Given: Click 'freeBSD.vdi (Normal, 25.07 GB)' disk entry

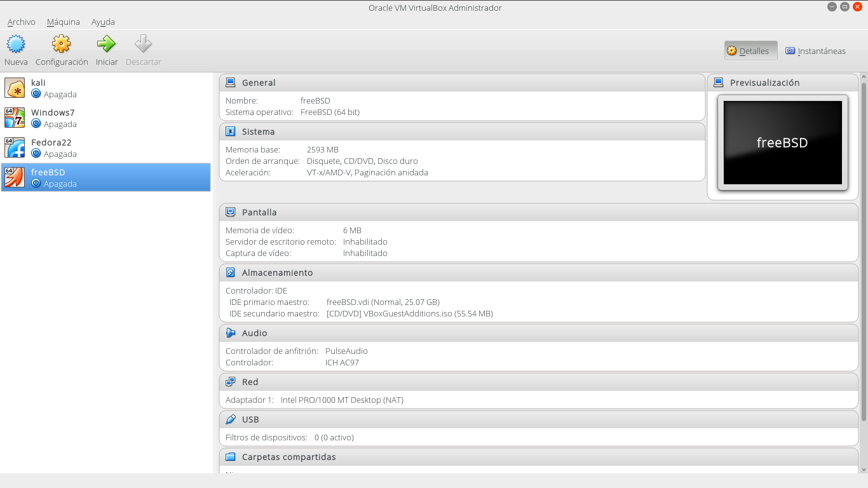Looking at the screenshot, I should click(x=383, y=302).
